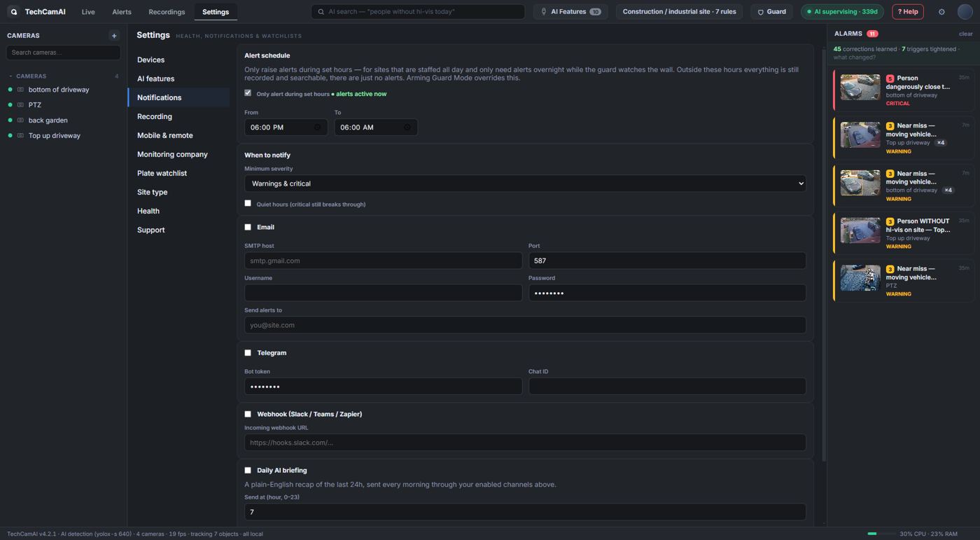The width and height of the screenshot is (980, 540).
Task: Click the search magnifier icon in AI search
Action: pyautogui.click(x=321, y=12)
